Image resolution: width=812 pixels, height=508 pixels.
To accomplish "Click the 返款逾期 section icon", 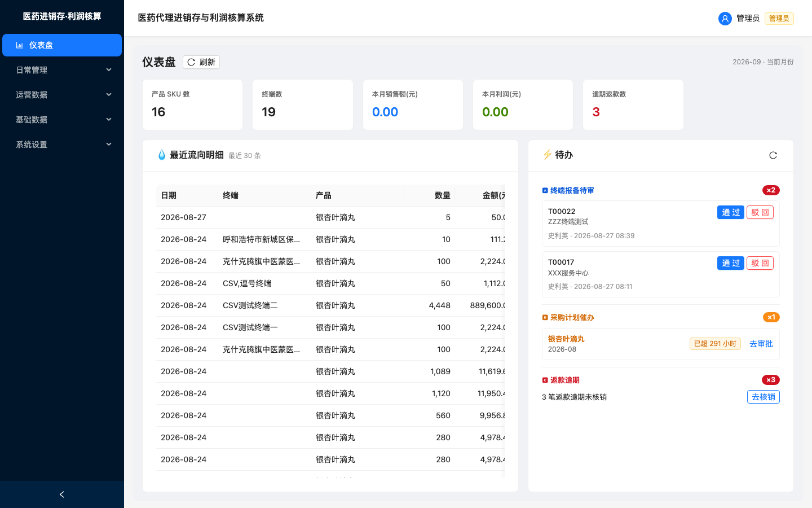I will pyautogui.click(x=545, y=380).
